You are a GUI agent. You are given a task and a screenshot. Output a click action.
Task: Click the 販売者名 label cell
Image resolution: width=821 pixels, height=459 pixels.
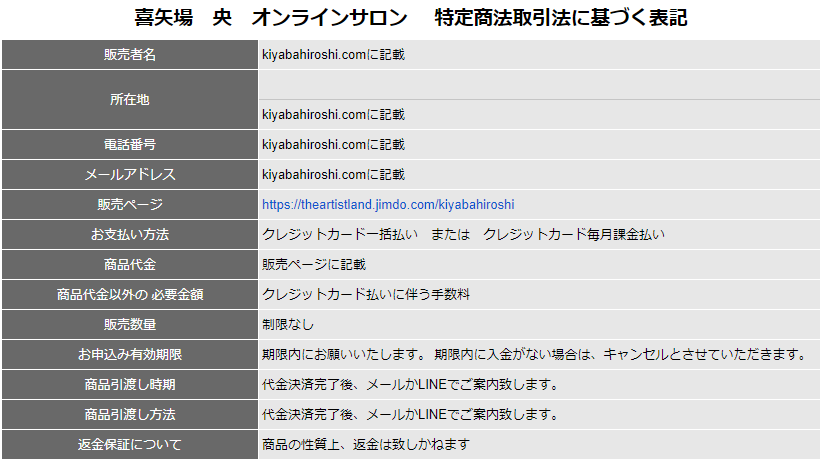(x=130, y=55)
